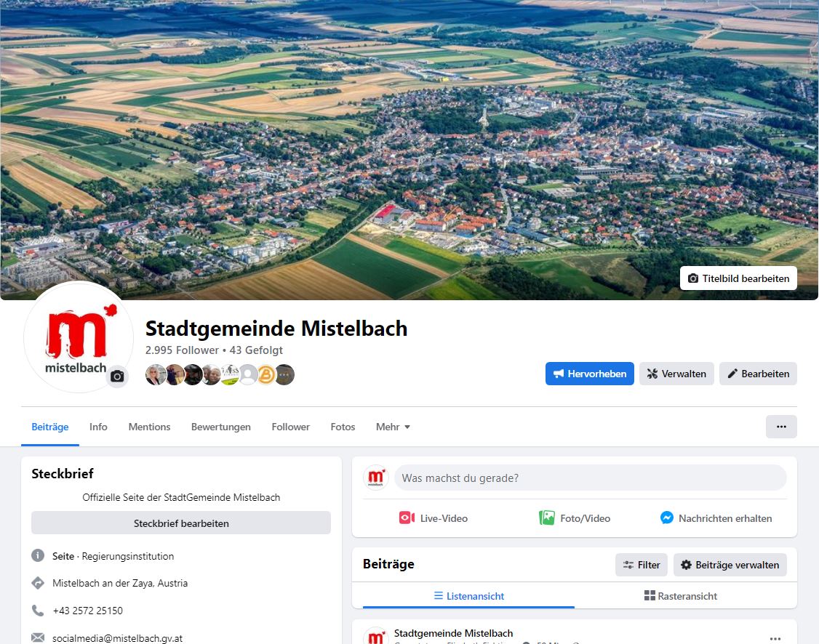819x644 pixels.
Task: Open the Follower tab
Action: [290, 427]
